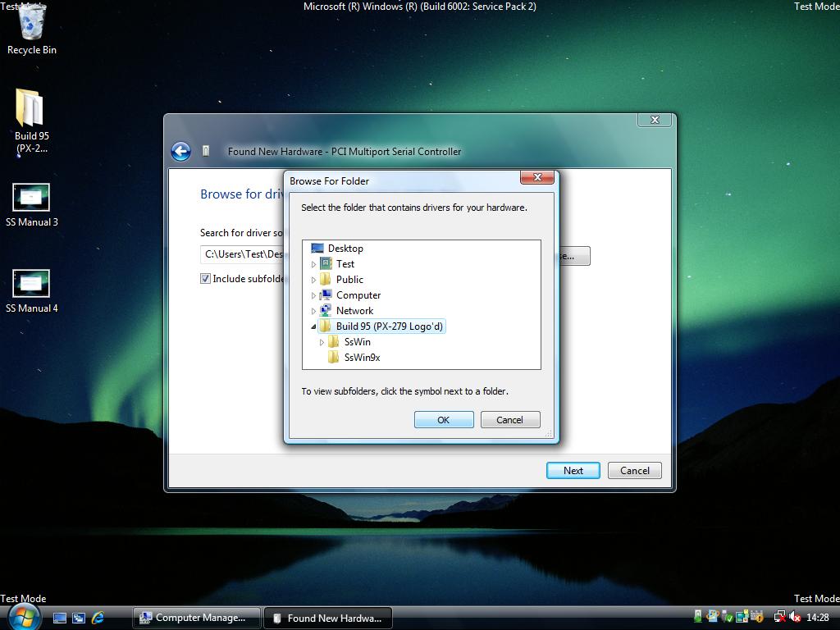Select Network in the folder tree
This screenshot has height=630, width=840.
click(x=354, y=310)
